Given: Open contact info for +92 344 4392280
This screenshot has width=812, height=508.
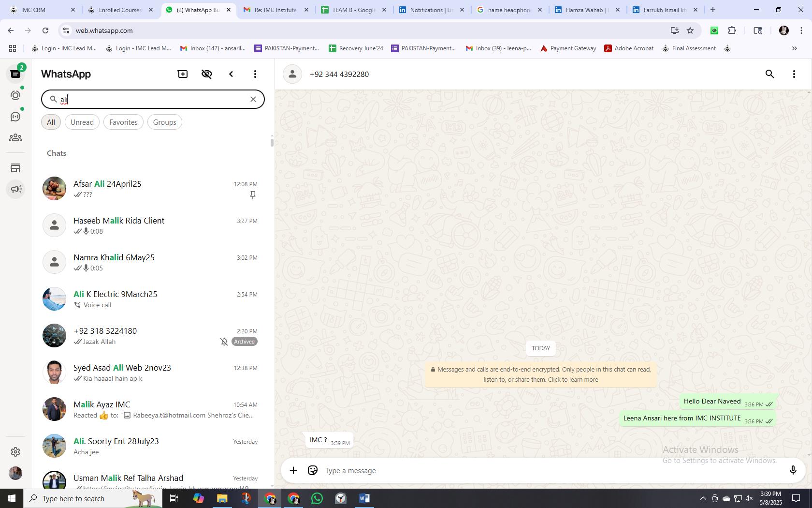Looking at the screenshot, I should point(339,74).
